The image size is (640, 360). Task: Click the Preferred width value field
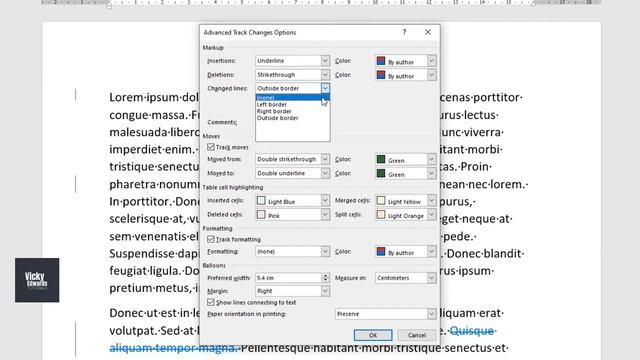(x=289, y=278)
